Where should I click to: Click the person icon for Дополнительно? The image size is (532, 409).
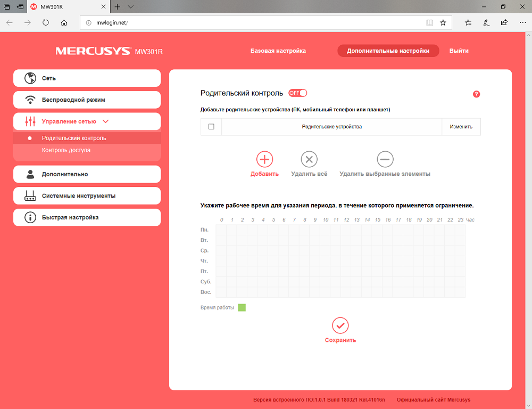click(30, 174)
